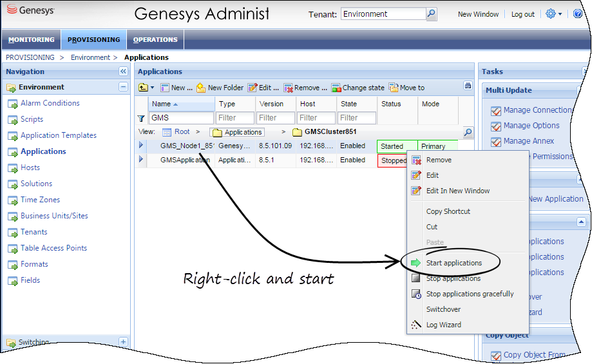Click the Type filter field
This screenshot has height=364, width=592.
click(235, 118)
